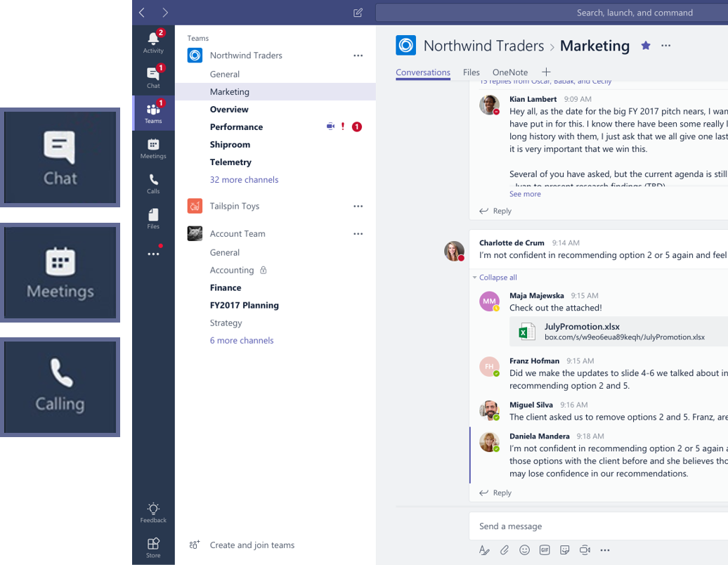Select the Teams icon in app bar
Image resolution: width=728 pixels, height=565 pixels.
(x=153, y=113)
